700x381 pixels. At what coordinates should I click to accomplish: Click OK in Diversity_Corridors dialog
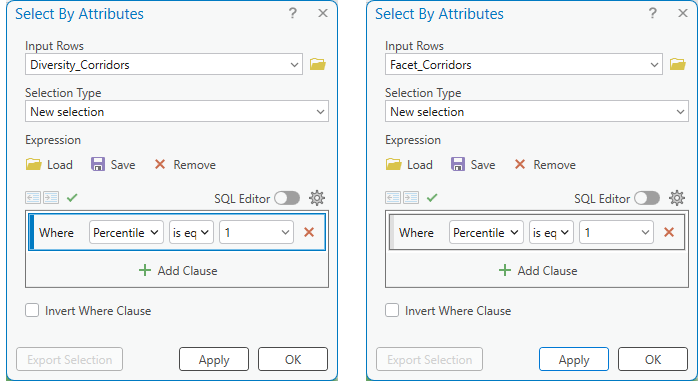point(293,359)
